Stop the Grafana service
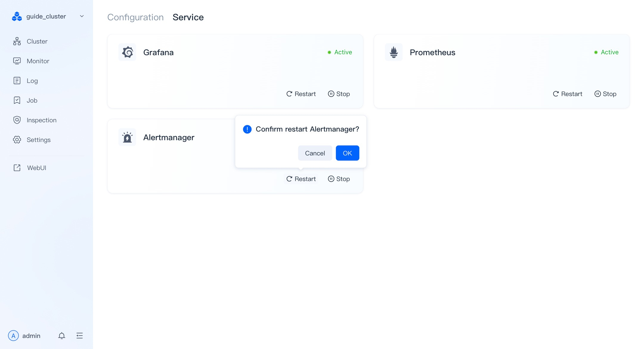 tap(339, 94)
